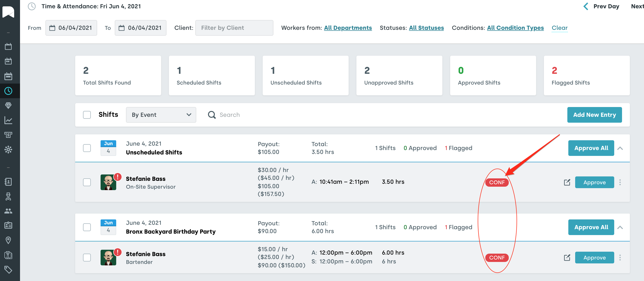Open the By Event grouping dropdown
The image size is (644, 281).
161,115
